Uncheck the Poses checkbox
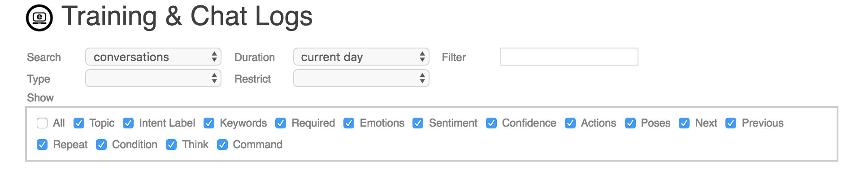This screenshot has width=868, height=185. pos(630,123)
